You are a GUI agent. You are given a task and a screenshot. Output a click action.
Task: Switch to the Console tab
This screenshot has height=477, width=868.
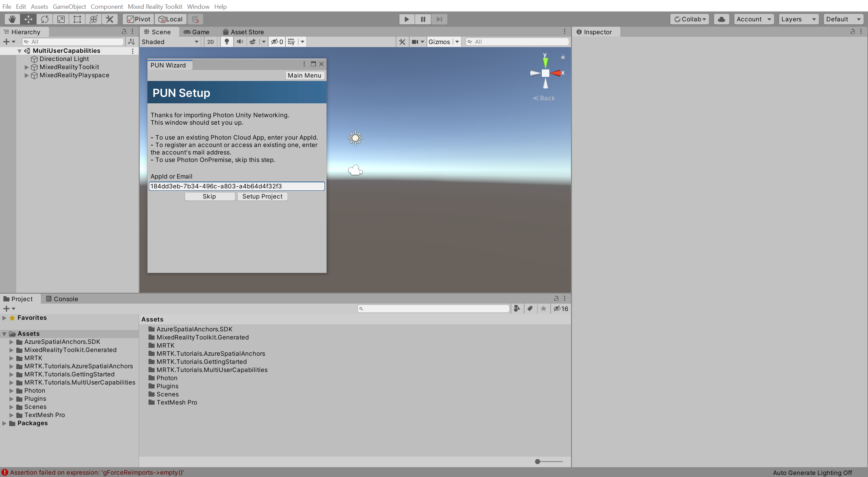tap(65, 298)
